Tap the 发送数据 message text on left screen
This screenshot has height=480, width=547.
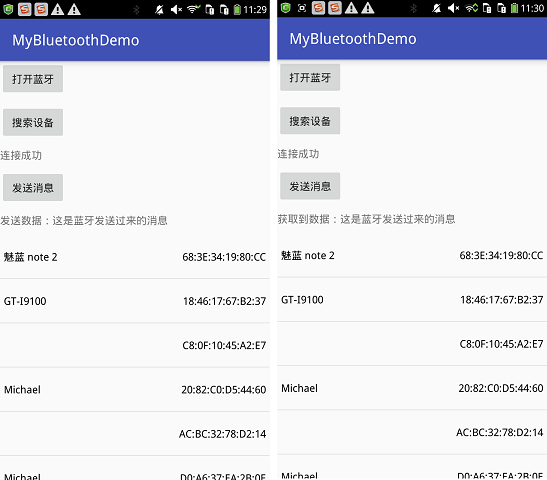(84, 220)
